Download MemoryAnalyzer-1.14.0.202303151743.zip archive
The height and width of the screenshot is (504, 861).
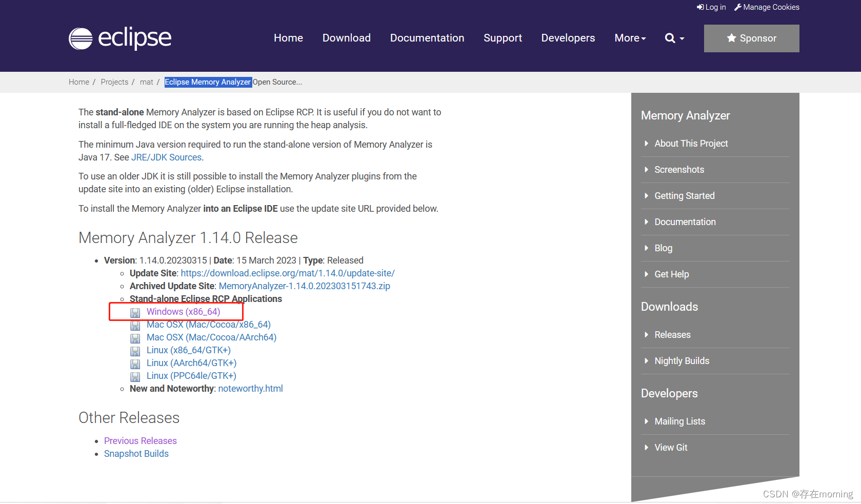305,286
